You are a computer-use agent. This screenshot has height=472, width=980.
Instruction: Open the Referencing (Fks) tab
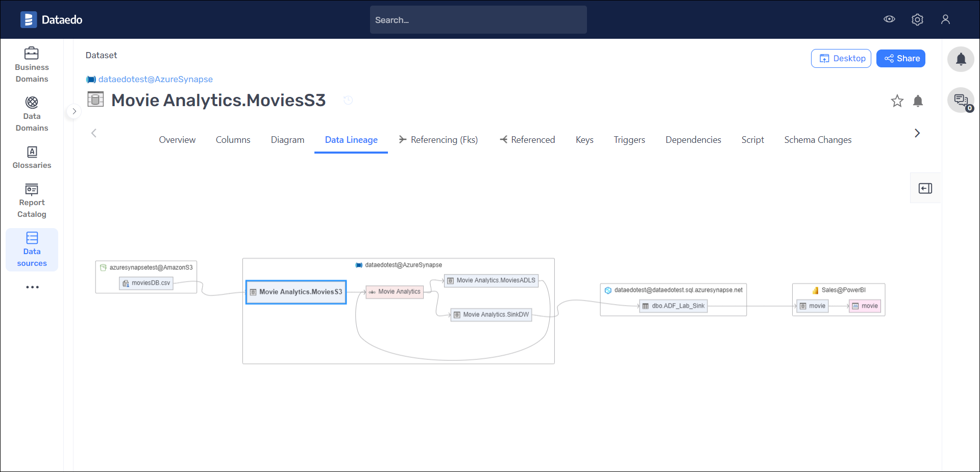[438, 140]
